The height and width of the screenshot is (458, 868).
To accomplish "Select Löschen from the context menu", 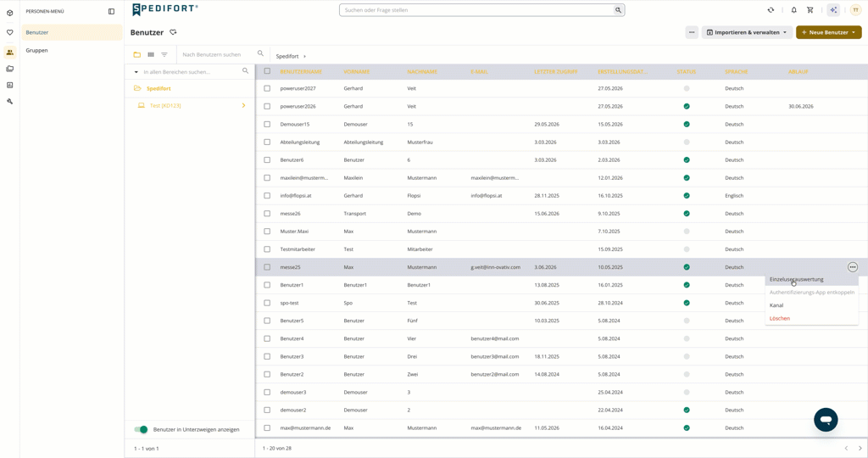I will point(780,318).
